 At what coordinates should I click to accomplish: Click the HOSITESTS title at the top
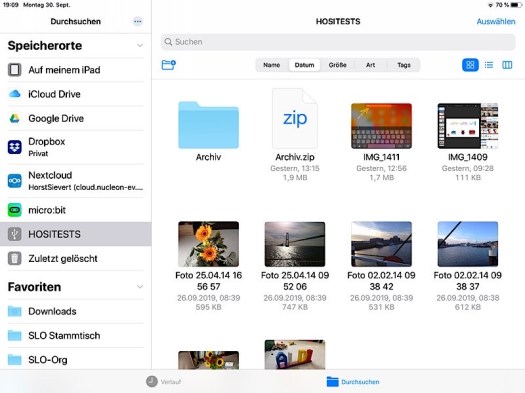338,21
